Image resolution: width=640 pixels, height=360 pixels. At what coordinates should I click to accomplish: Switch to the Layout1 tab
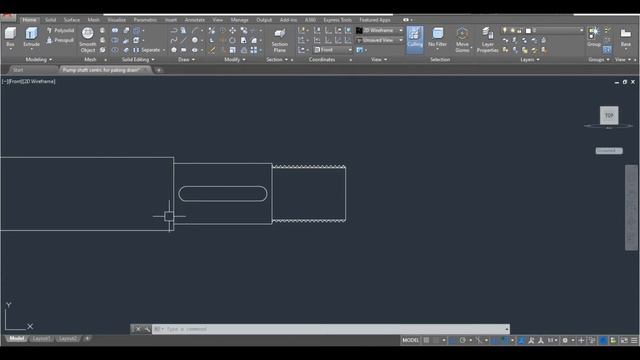tap(41, 339)
